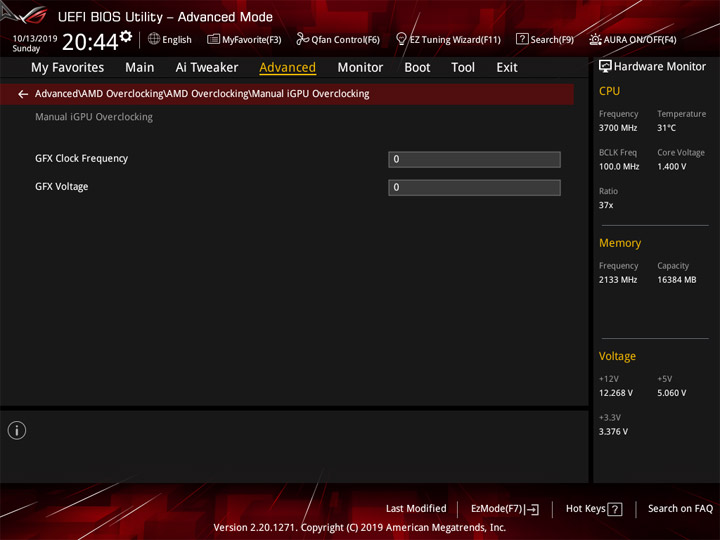720x540 pixels.
Task: Click the memory frequency value 2133 MHz
Action: point(618,280)
